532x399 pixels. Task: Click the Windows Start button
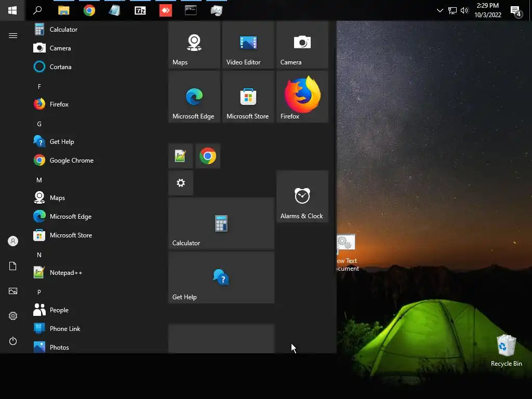tap(12, 10)
